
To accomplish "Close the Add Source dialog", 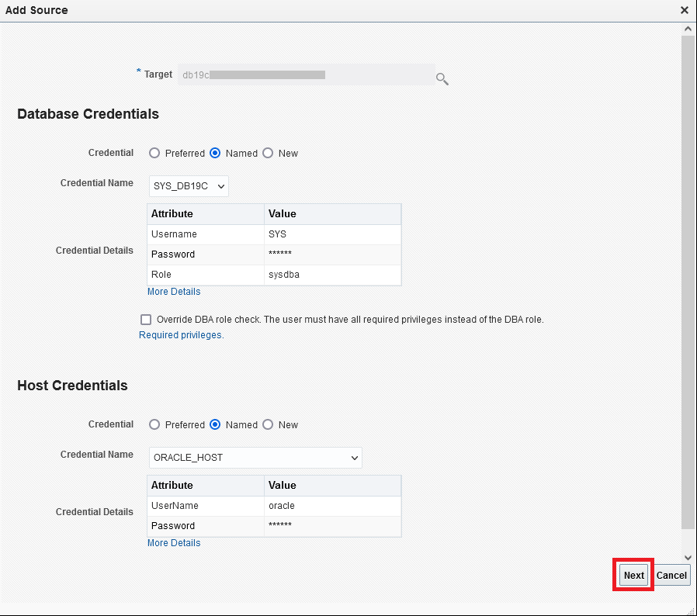I will [684, 10].
